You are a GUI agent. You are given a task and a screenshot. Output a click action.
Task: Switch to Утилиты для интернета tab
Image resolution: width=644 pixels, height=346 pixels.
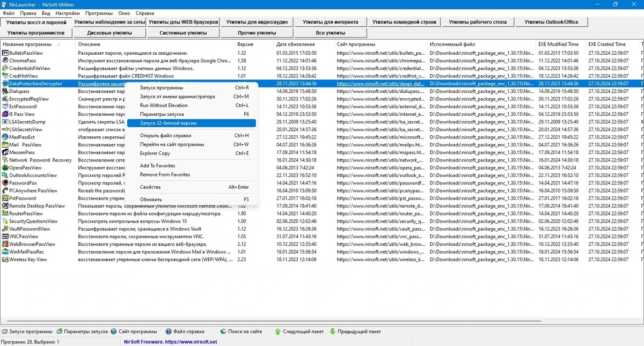pyautogui.click(x=330, y=22)
